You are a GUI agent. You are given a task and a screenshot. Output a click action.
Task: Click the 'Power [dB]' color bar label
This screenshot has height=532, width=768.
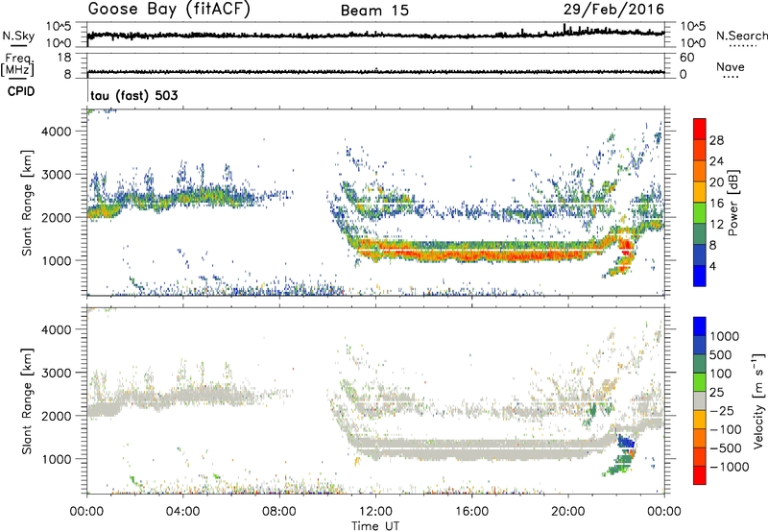point(732,203)
